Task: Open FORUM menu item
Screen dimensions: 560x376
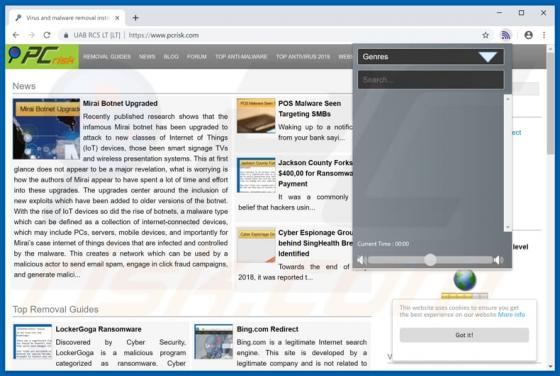Action: pos(196,56)
